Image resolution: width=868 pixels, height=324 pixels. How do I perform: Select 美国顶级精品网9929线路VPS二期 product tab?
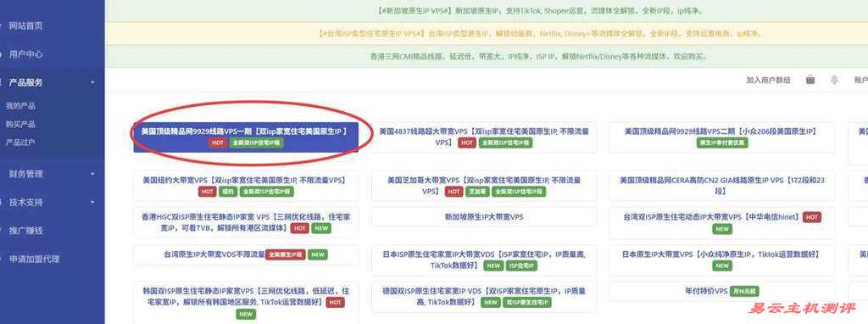click(x=722, y=137)
